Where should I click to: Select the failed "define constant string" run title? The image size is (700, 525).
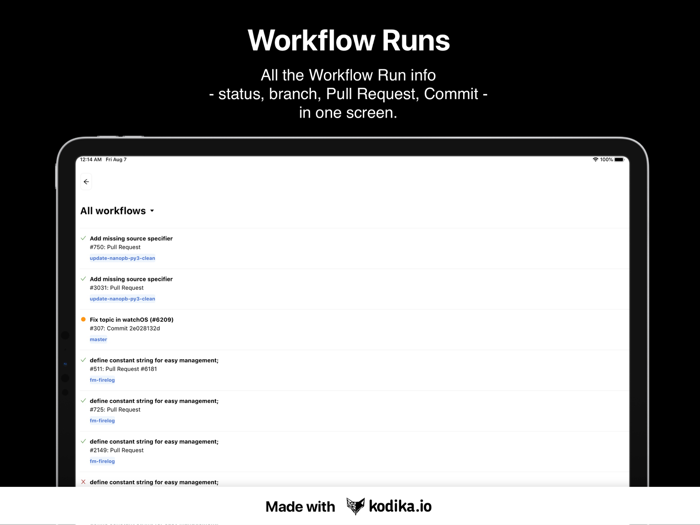154,482
